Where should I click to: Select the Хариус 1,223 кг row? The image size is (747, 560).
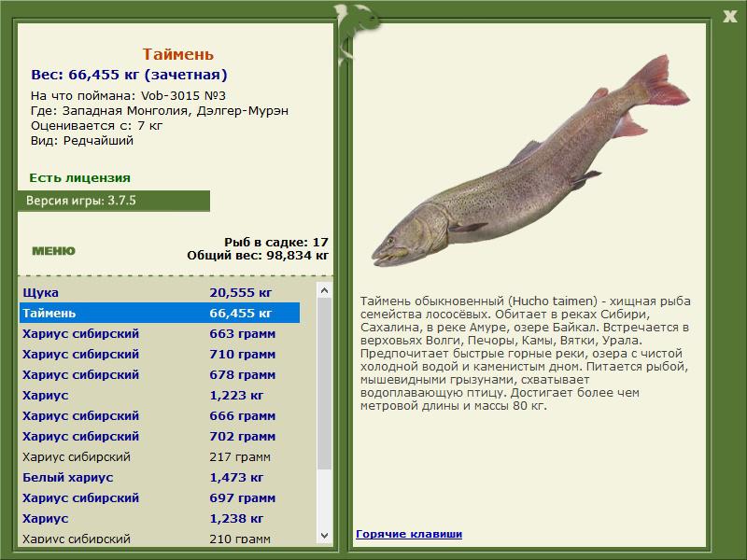coord(160,395)
